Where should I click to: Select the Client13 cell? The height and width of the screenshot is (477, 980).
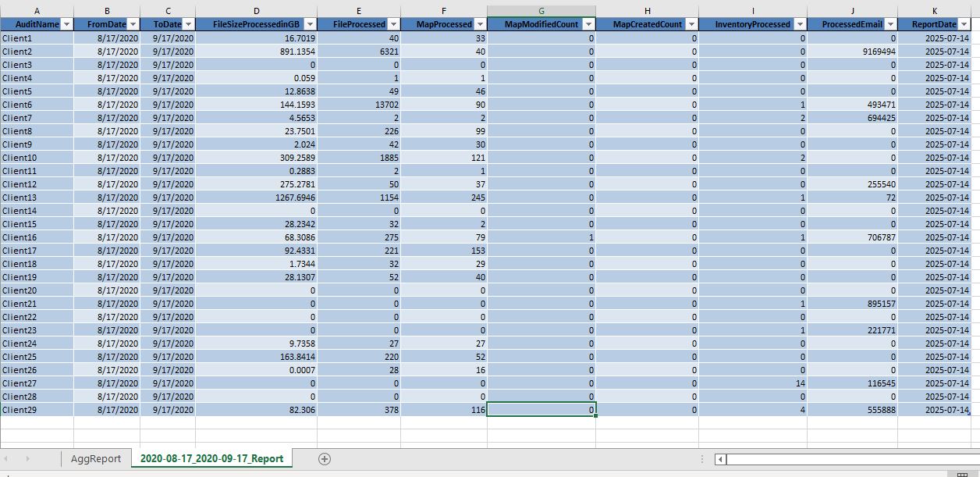tap(37, 198)
